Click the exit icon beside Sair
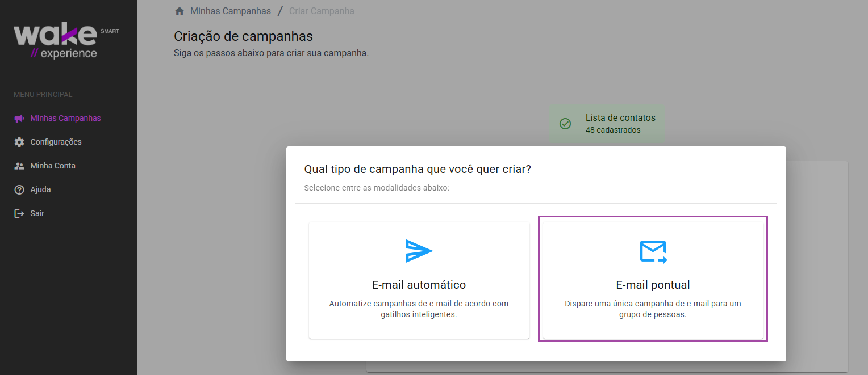This screenshot has width=868, height=375. pos(19,214)
